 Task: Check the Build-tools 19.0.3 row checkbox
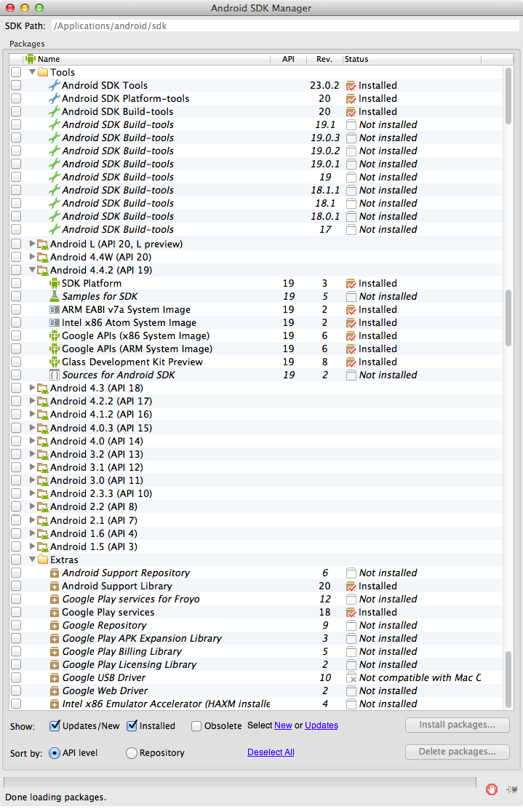pyautogui.click(x=16, y=138)
